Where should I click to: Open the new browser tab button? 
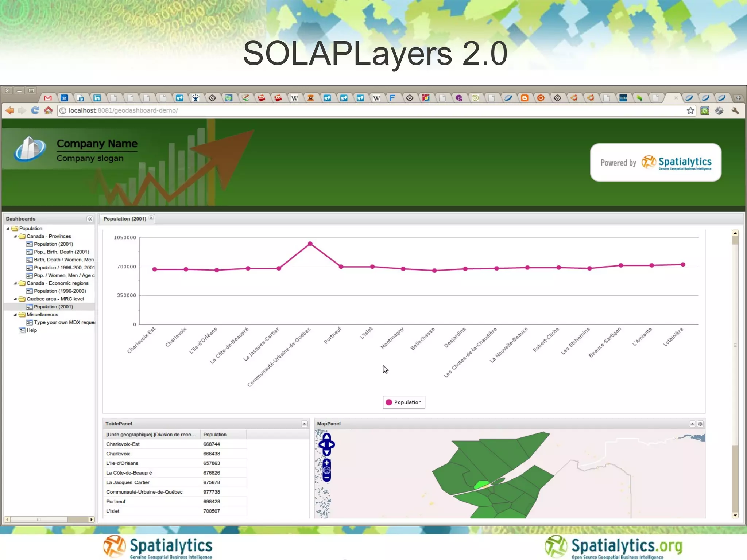[x=739, y=98]
